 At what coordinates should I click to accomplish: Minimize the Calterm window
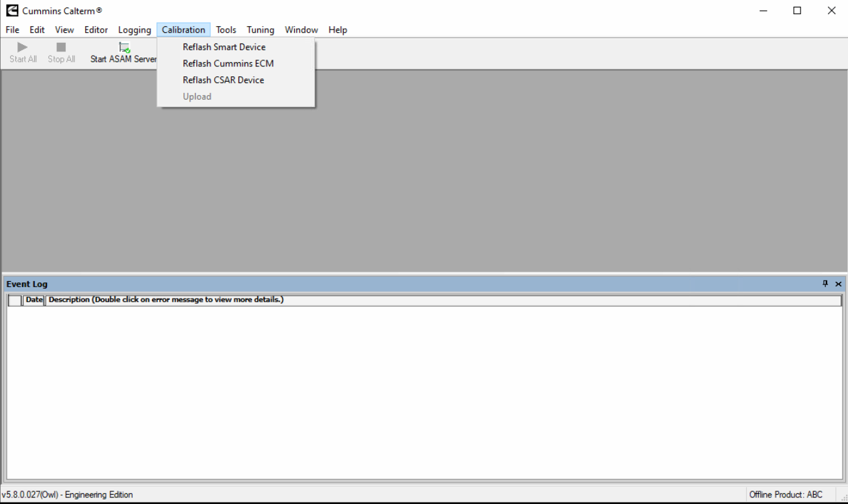[764, 11]
